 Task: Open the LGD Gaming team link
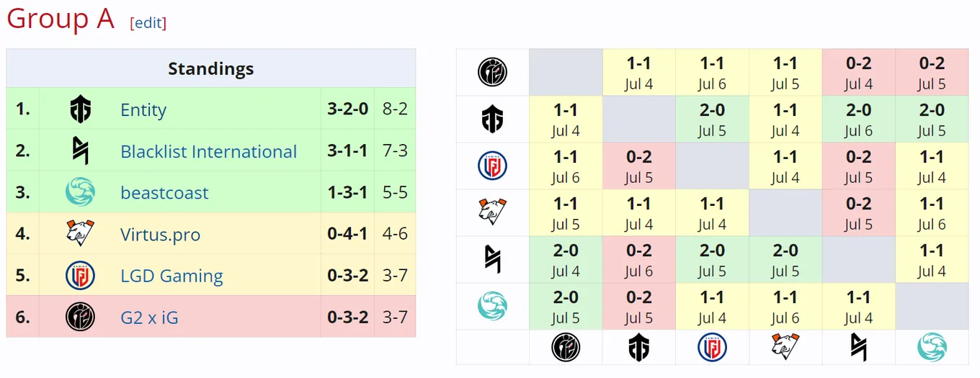coord(171,276)
